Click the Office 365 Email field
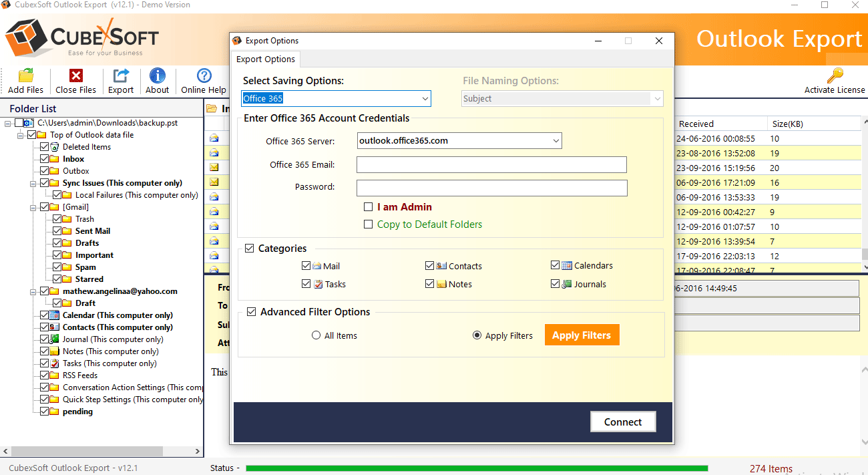This screenshot has width=868, height=475. pyautogui.click(x=491, y=165)
